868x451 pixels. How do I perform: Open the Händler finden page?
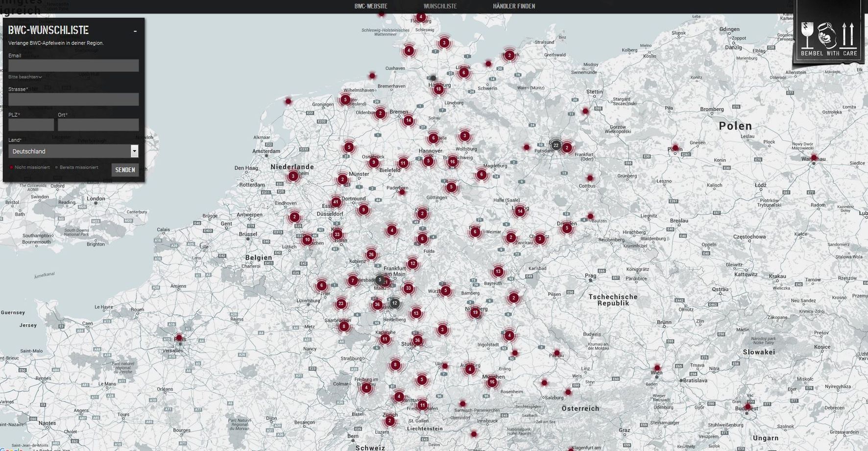(514, 6)
